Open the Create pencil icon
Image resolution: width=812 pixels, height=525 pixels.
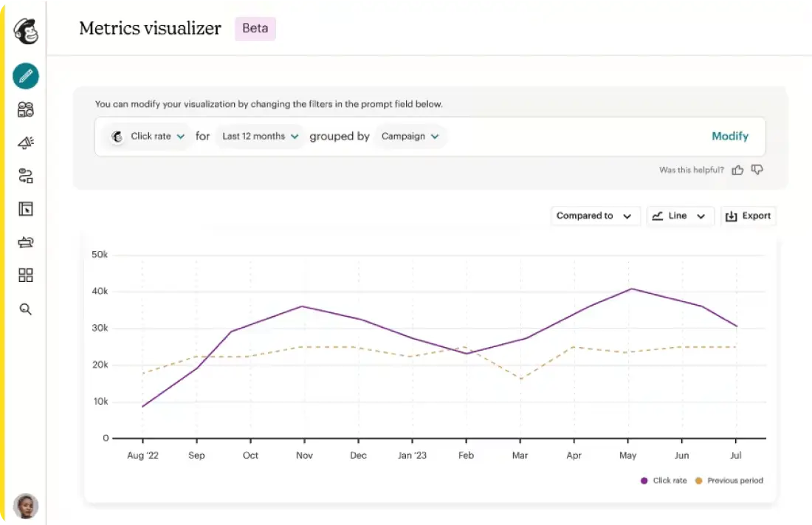coord(26,76)
